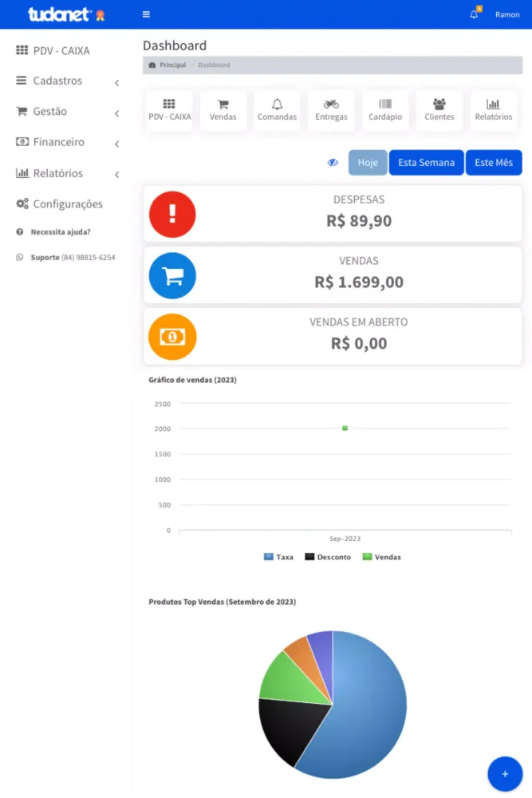This screenshot has height=798, width=532.
Task: Toggle values visibility eye icon
Action: point(333,163)
